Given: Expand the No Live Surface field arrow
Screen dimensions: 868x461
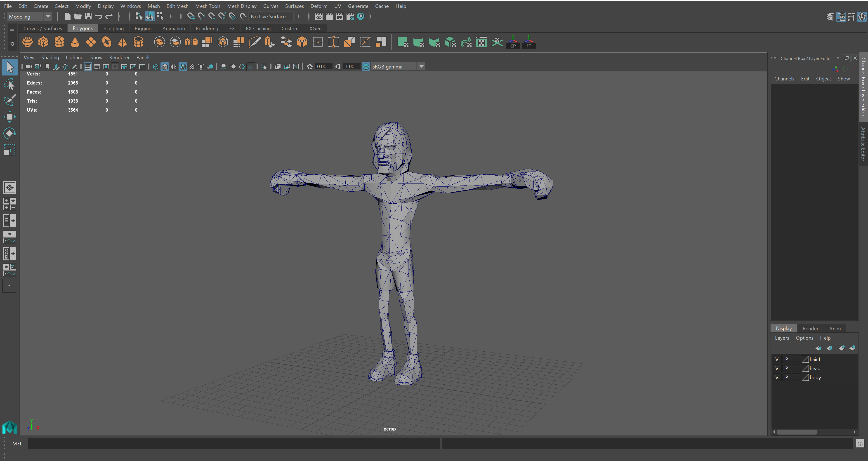Looking at the screenshot, I should coord(298,16).
